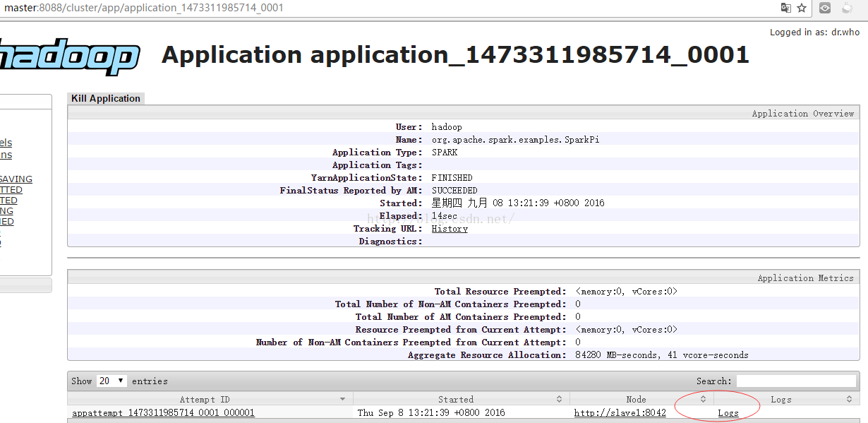The image size is (868, 423).
Task: Click the browser address bar URL
Action: coord(143,8)
